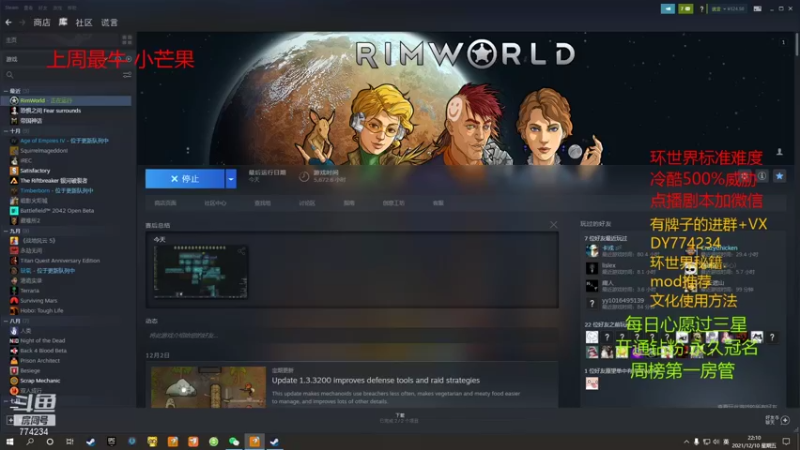Click the blue announcements icon in title bar
800x450 pixels.
(667, 9)
